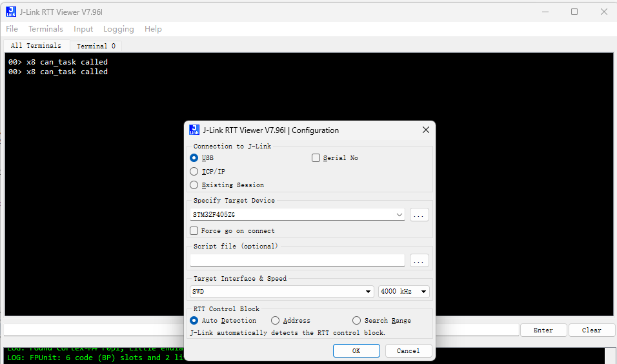The width and height of the screenshot is (617, 364).
Task: Open the Terminals menu
Action: pyautogui.click(x=46, y=29)
